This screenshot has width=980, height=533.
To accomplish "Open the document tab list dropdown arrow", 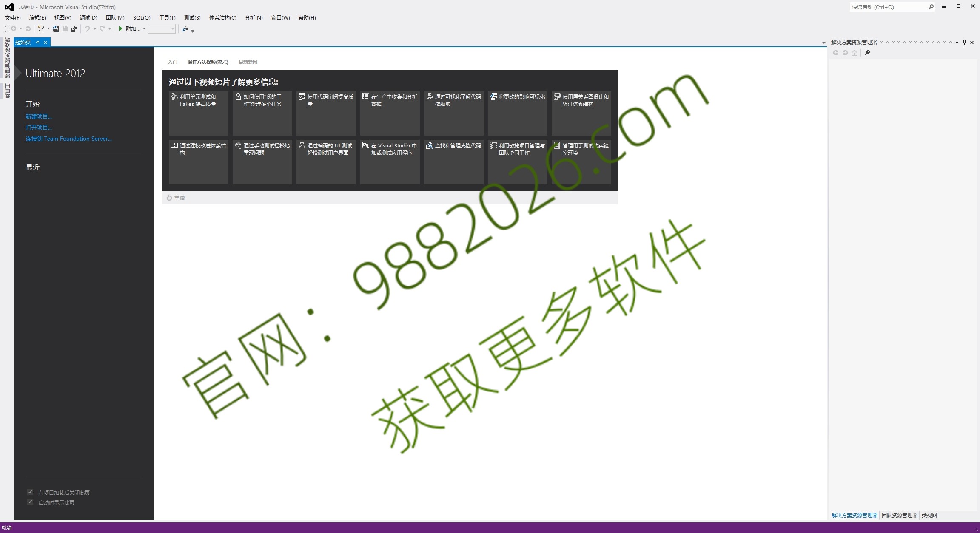I will pyautogui.click(x=823, y=43).
